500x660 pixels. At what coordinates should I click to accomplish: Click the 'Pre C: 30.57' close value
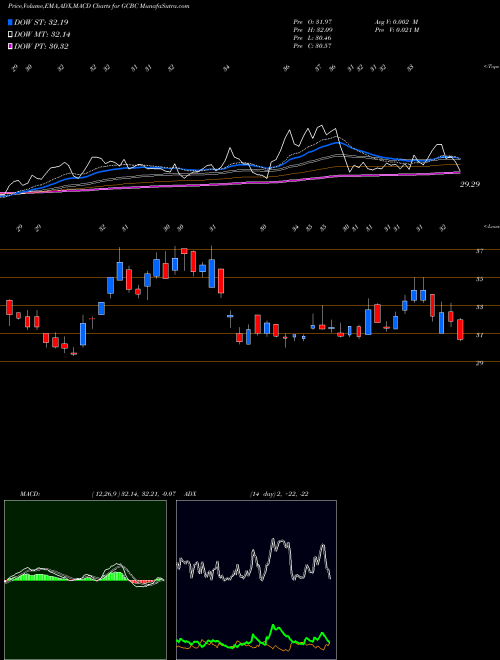pyautogui.click(x=312, y=46)
